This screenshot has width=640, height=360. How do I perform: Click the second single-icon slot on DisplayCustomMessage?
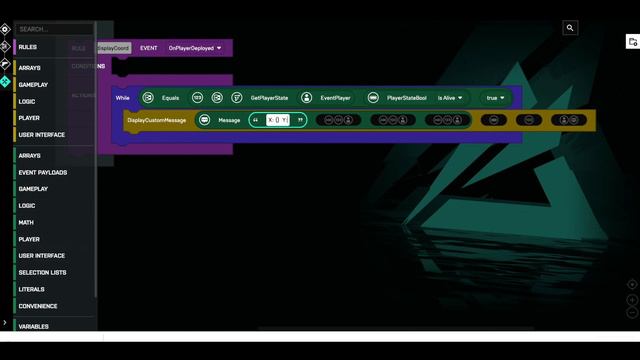[529, 120]
